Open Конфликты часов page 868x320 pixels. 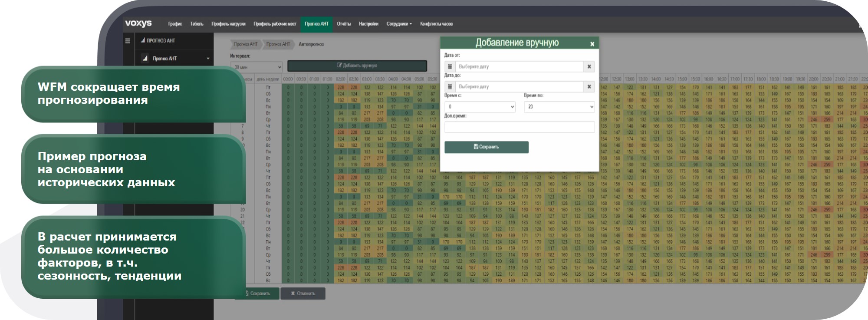pyautogui.click(x=436, y=24)
